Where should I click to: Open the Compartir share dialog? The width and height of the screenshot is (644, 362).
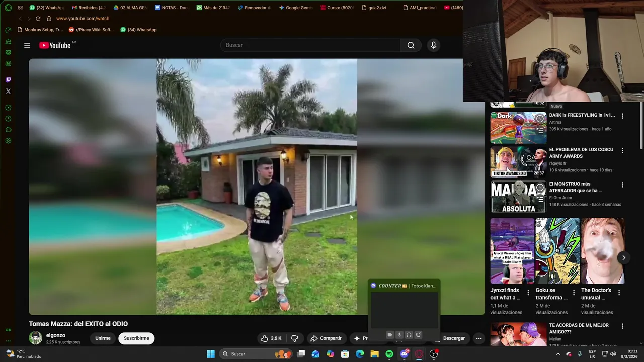[326, 338]
